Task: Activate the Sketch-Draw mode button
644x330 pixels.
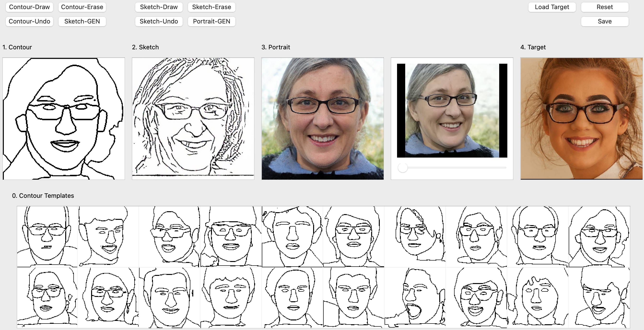Action: 159,7
